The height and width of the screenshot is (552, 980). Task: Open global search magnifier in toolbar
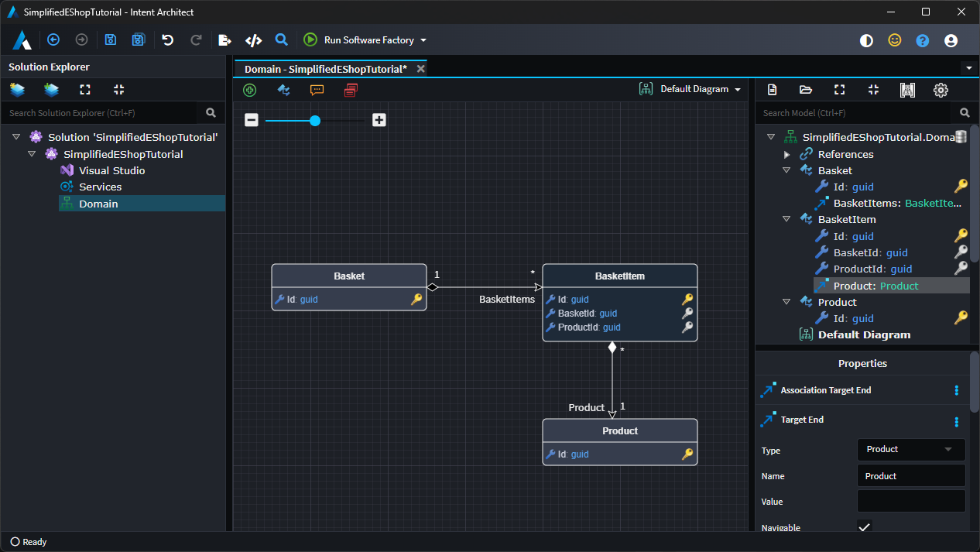(x=282, y=40)
